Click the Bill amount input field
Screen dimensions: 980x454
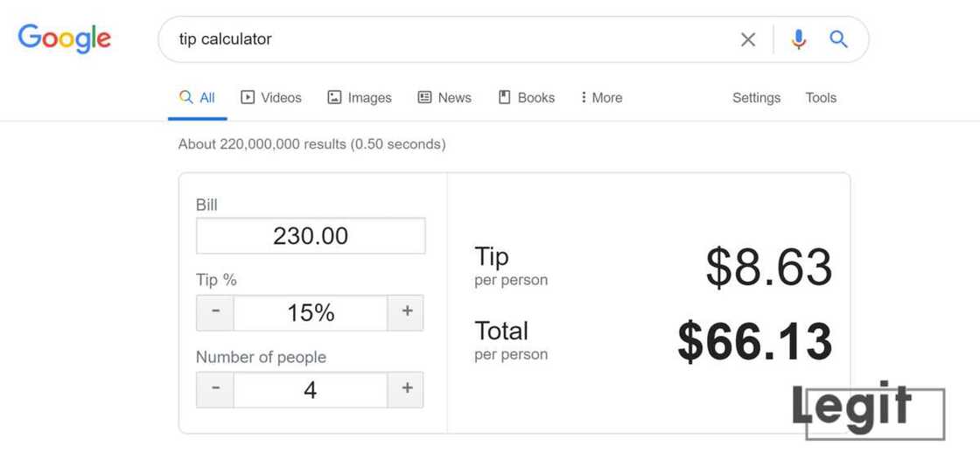(311, 236)
